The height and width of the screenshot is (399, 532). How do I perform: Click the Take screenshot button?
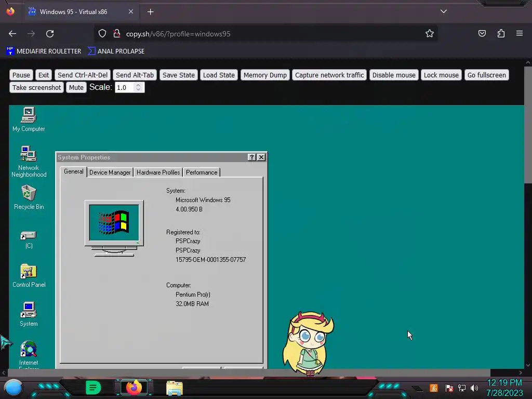36,87
